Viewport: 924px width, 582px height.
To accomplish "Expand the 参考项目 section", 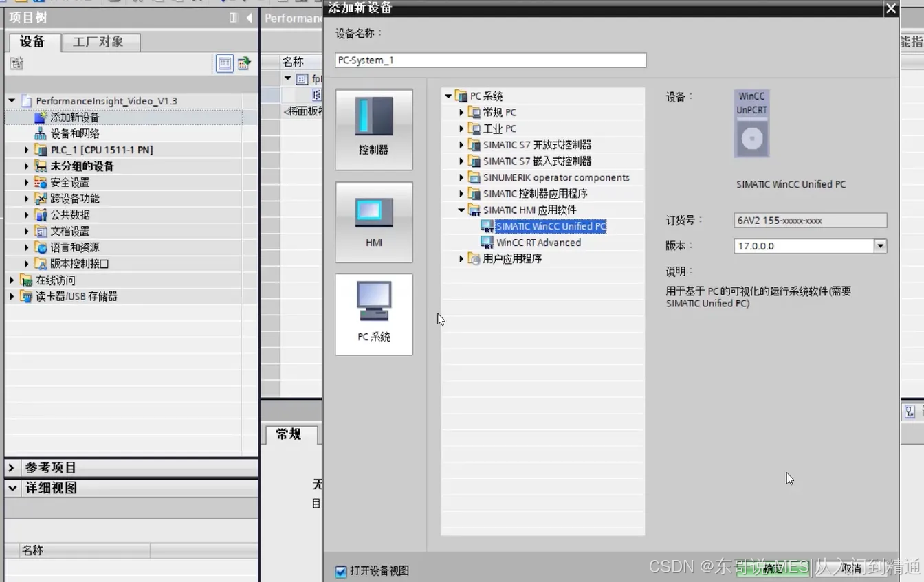I will pos(12,468).
